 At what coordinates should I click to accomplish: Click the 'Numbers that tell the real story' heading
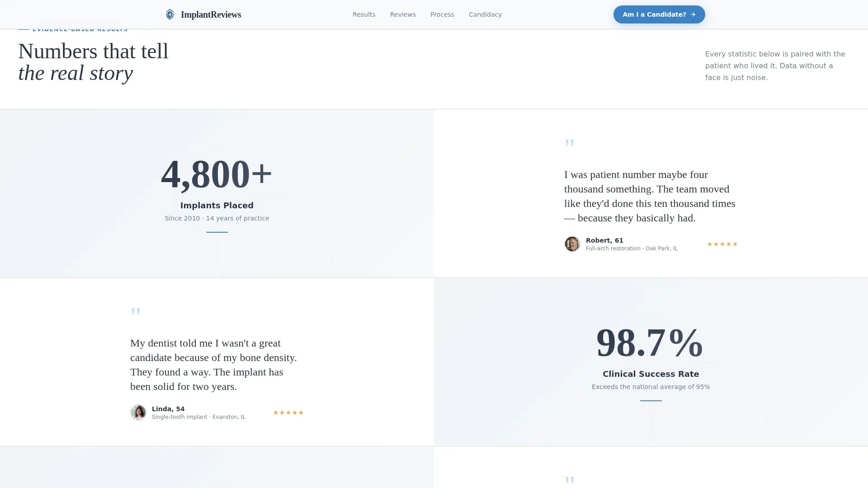pyautogui.click(x=93, y=62)
